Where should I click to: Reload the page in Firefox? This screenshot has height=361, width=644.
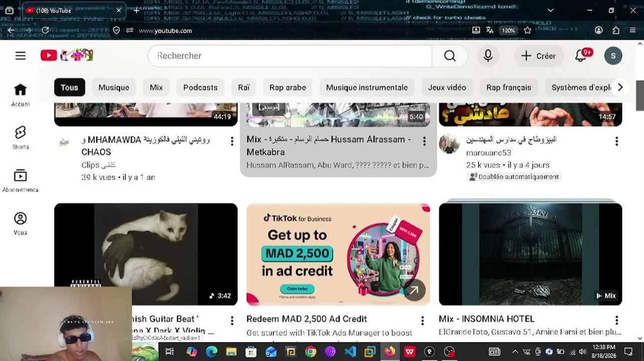[x=45, y=31]
